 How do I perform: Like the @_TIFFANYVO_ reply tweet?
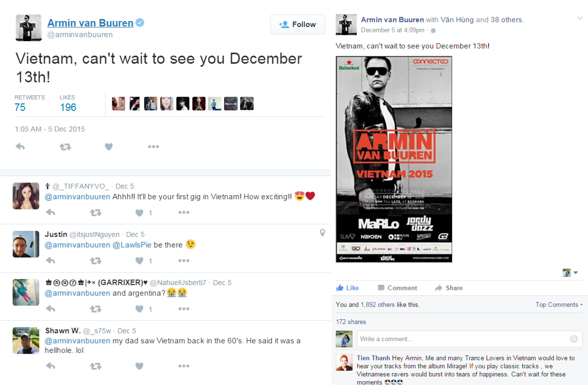click(x=139, y=213)
